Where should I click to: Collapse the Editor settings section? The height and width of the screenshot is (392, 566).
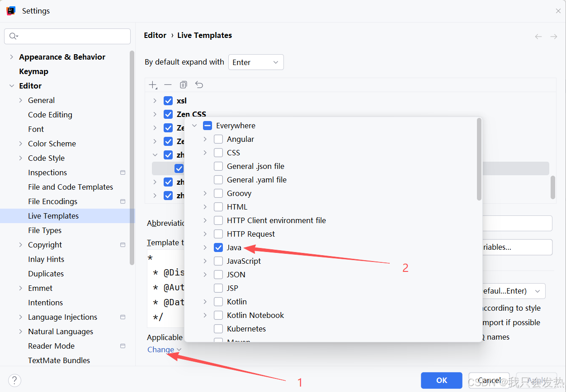pos(12,86)
